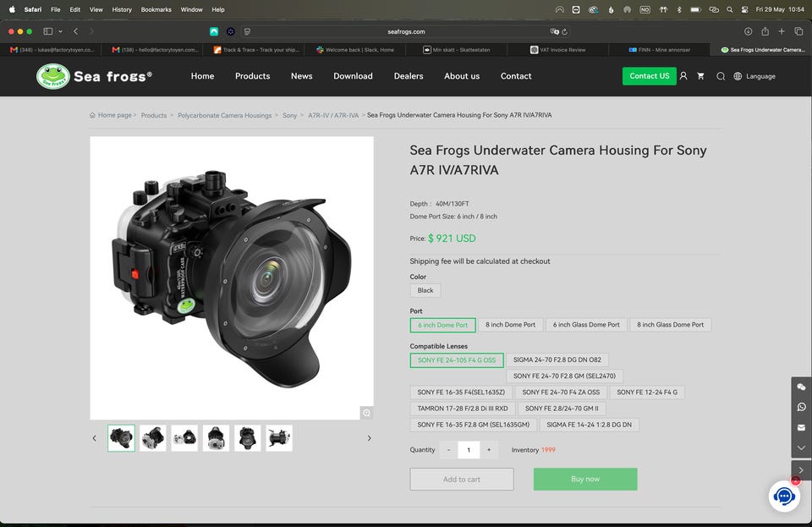Zoom product image with magnifier icon
Screen dimensions: 812x527
pyautogui.click(x=366, y=413)
